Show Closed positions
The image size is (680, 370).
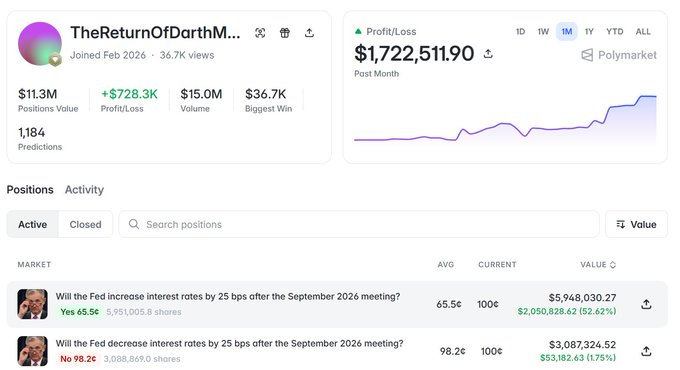pos(85,224)
